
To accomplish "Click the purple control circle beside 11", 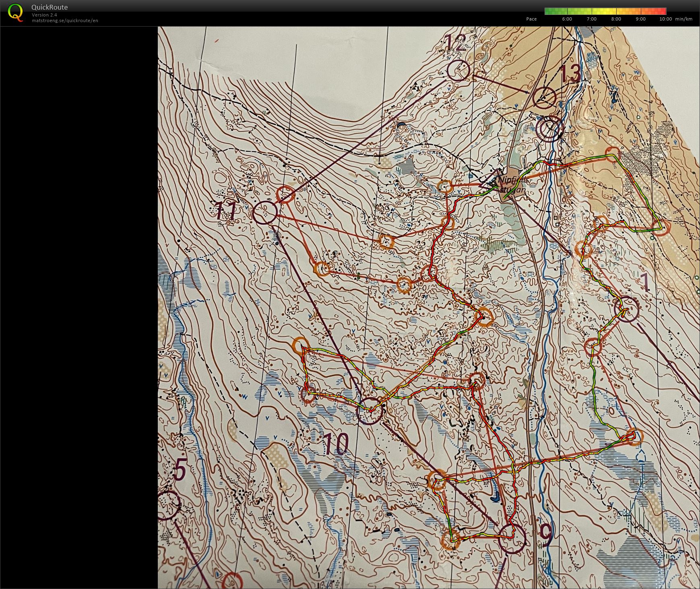I will pyautogui.click(x=265, y=213).
